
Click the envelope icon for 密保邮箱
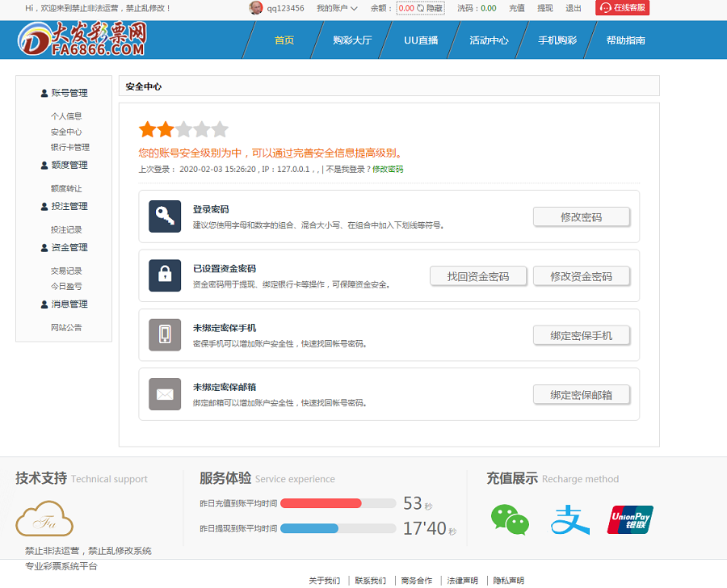pyautogui.click(x=165, y=394)
